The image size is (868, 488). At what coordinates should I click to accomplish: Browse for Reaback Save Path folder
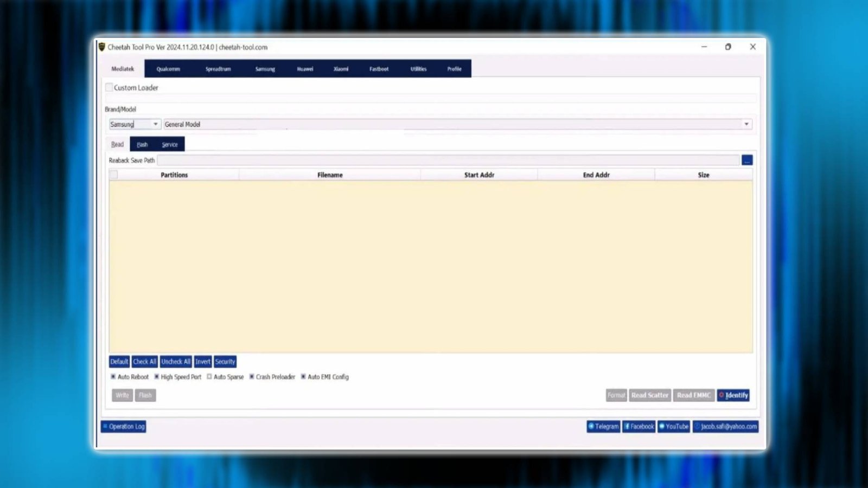pos(747,159)
